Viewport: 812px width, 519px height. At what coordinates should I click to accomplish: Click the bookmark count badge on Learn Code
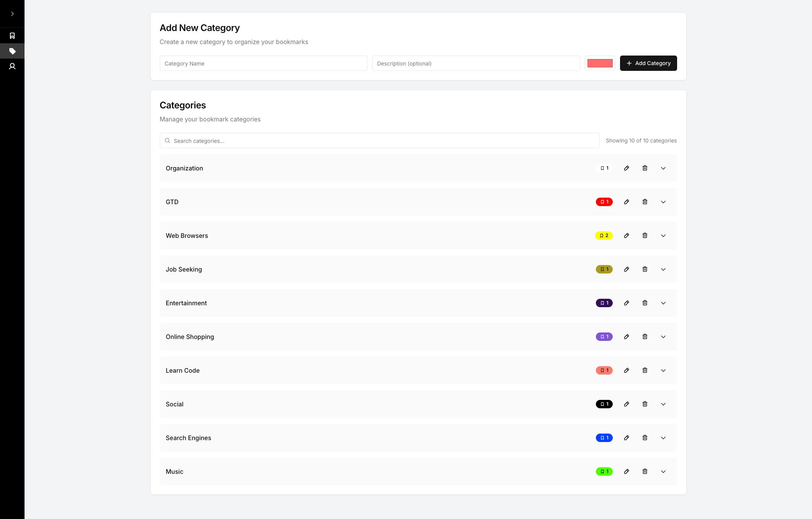click(604, 370)
